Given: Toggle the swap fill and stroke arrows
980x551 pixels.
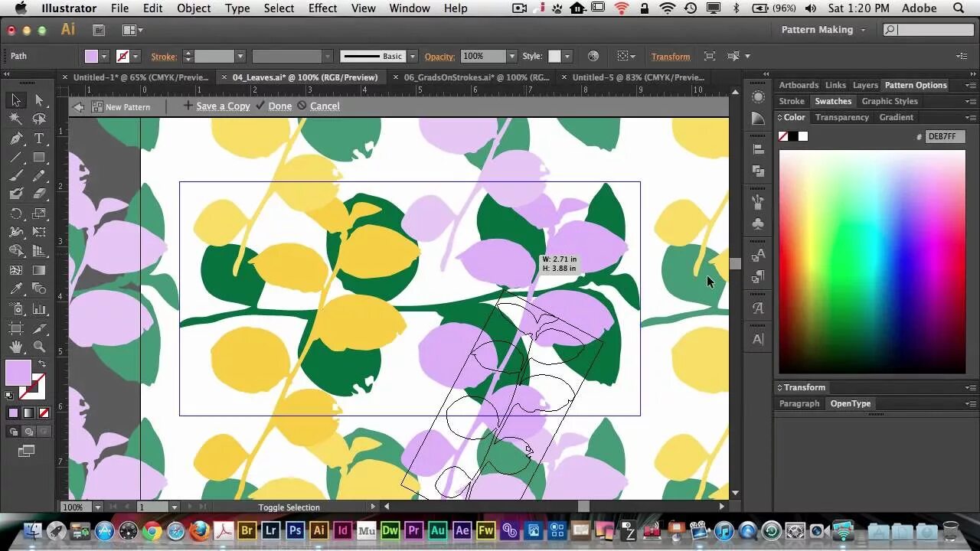Looking at the screenshot, I should click(41, 364).
